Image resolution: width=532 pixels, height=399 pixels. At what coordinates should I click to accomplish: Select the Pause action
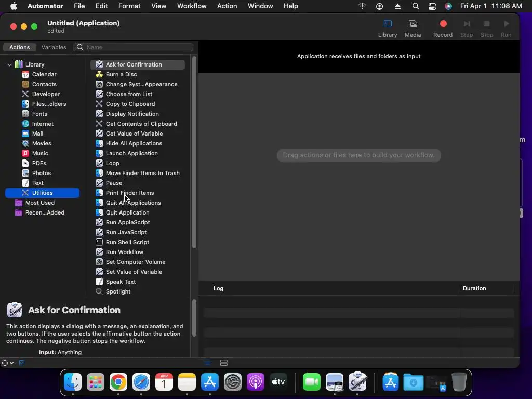pyautogui.click(x=138, y=182)
